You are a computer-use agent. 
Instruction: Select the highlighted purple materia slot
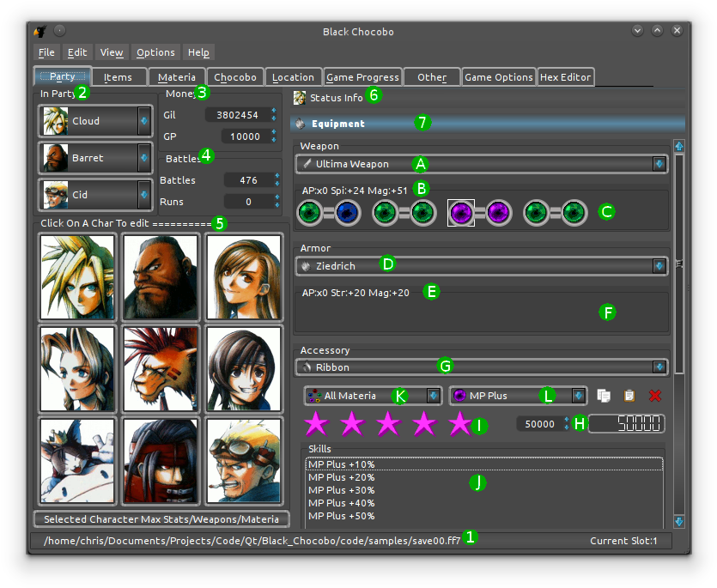point(461,213)
